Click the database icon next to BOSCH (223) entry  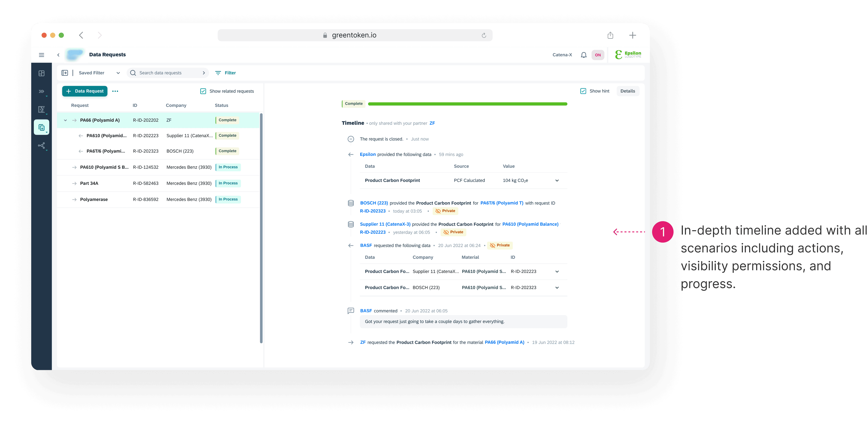coord(351,203)
